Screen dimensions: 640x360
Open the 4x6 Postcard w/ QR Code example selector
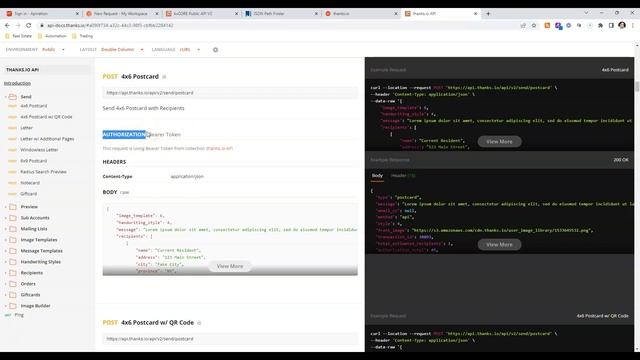click(x=602, y=316)
